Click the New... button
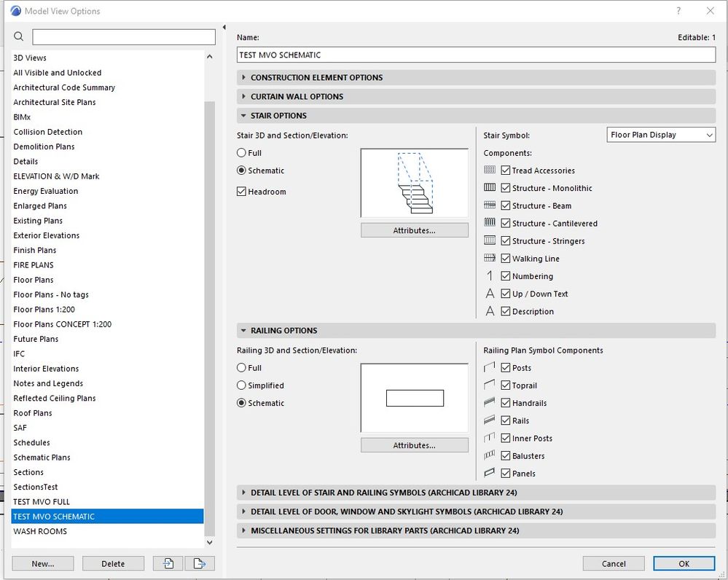 tap(43, 563)
